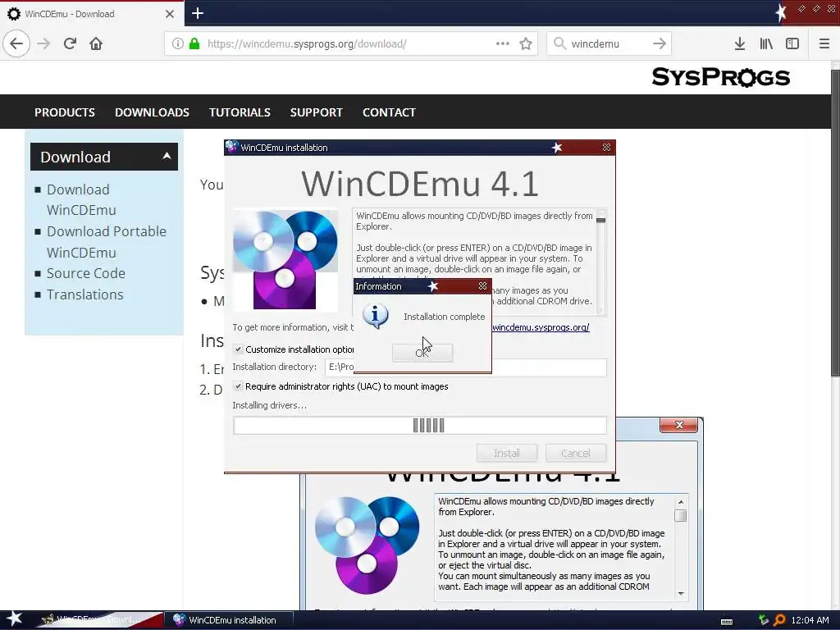The image size is (840, 630).
Task: Click OK in the Information dialog
Action: 422,353
